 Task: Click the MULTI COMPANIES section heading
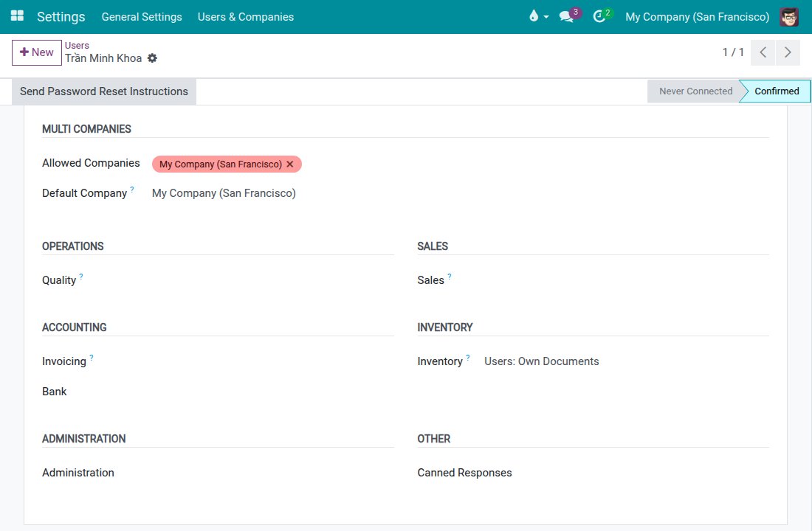click(x=86, y=129)
